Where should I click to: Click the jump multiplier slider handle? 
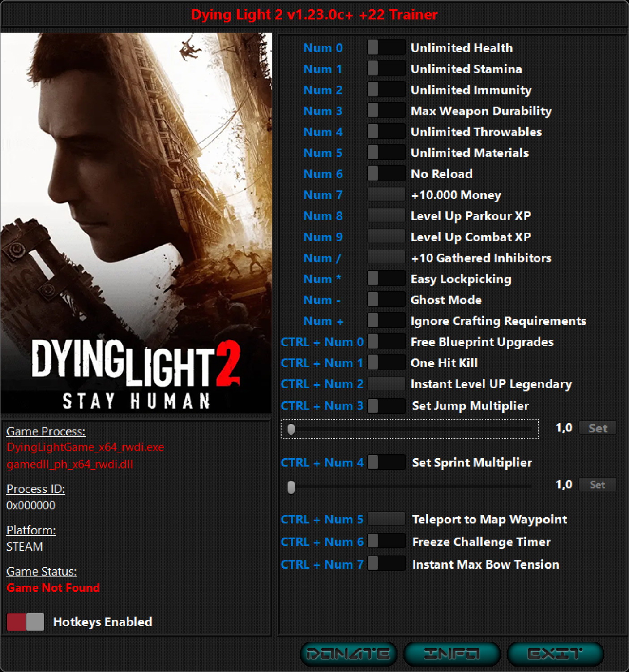click(x=291, y=429)
